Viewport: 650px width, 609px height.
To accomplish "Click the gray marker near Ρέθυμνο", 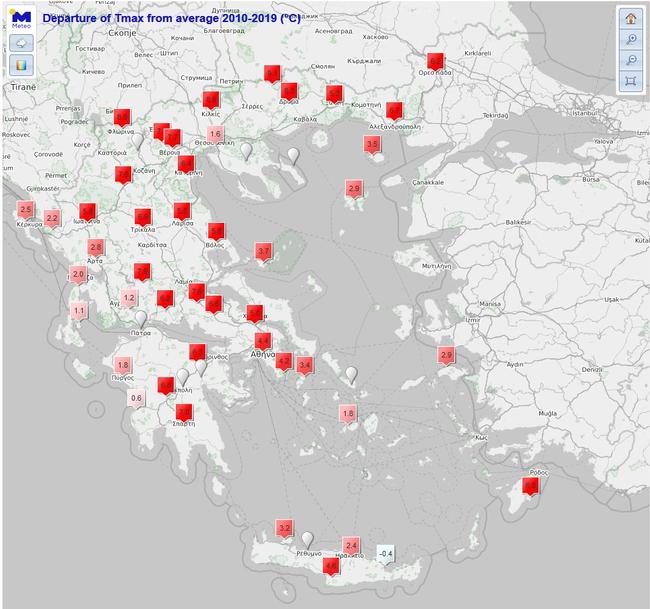I will [307, 540].
